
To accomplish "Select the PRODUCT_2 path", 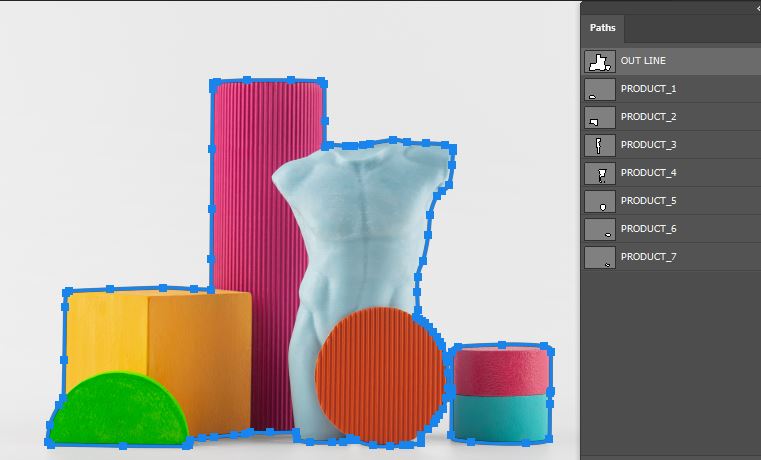I will [x=671, y=117].
